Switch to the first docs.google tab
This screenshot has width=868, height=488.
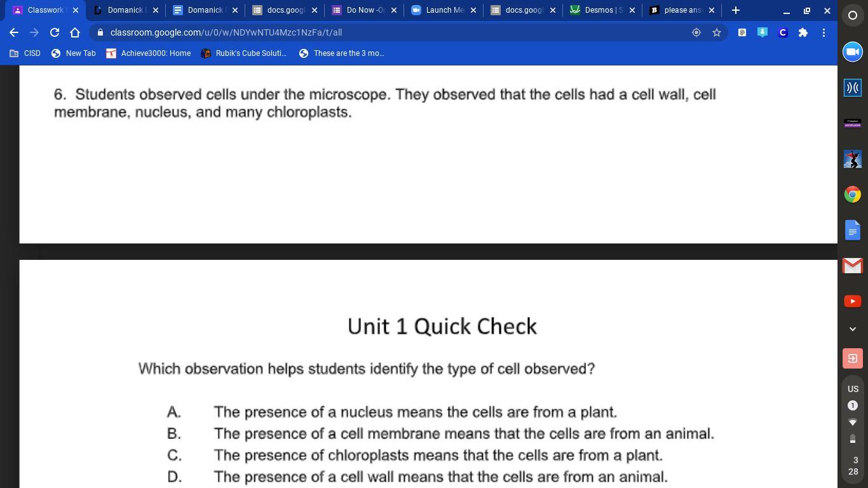pos(284,10)
